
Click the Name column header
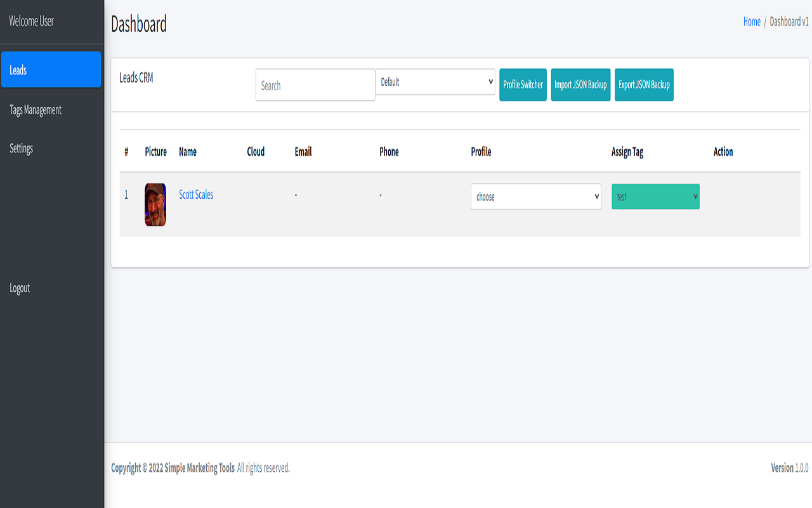coord(188,152)
